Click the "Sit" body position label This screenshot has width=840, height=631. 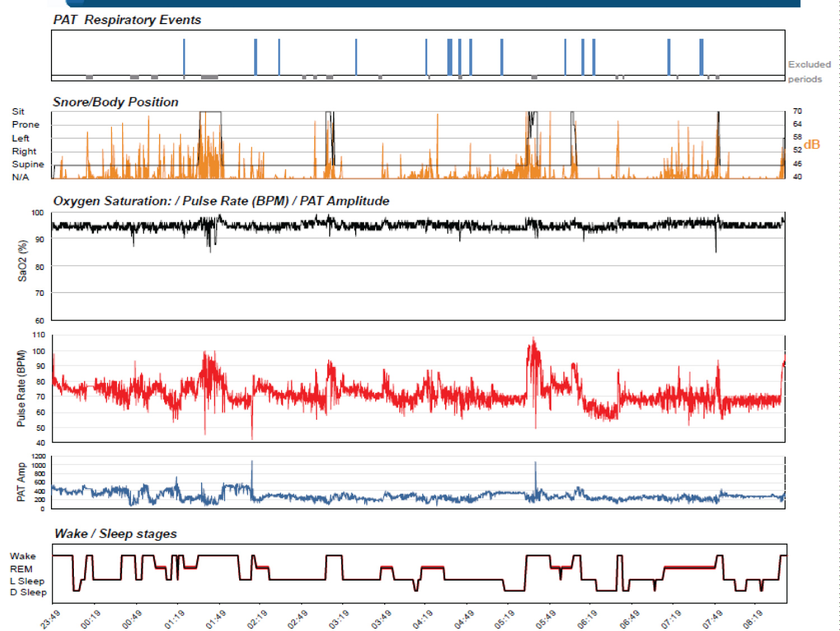[18, 112]
